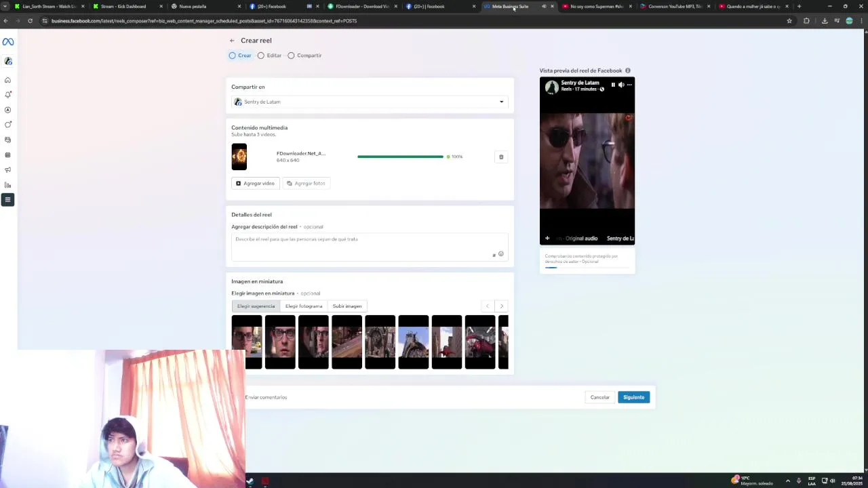
Task: Open notifications bell in sidebar
Action: 8,95
